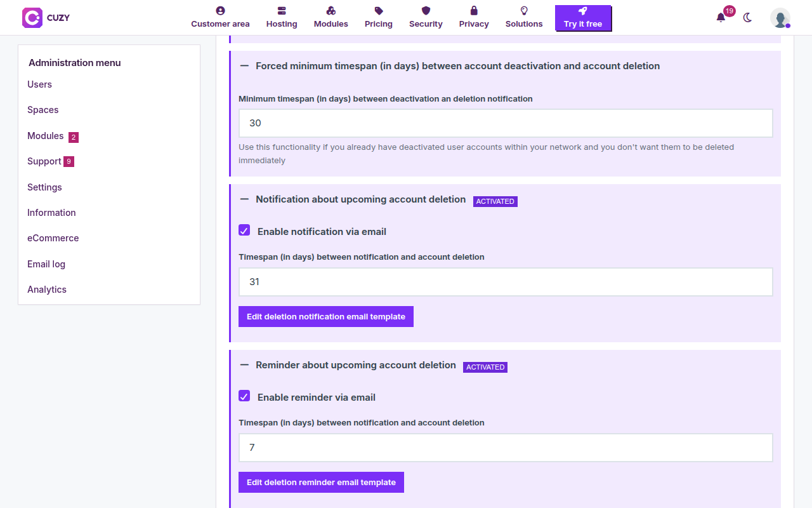Collapse Reminder about upcoming account deletion section

[244, 365]
